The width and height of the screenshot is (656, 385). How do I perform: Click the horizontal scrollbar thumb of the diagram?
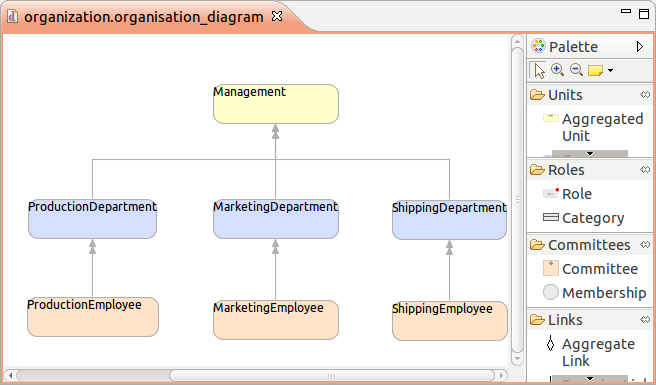click(x=332, y=375)
